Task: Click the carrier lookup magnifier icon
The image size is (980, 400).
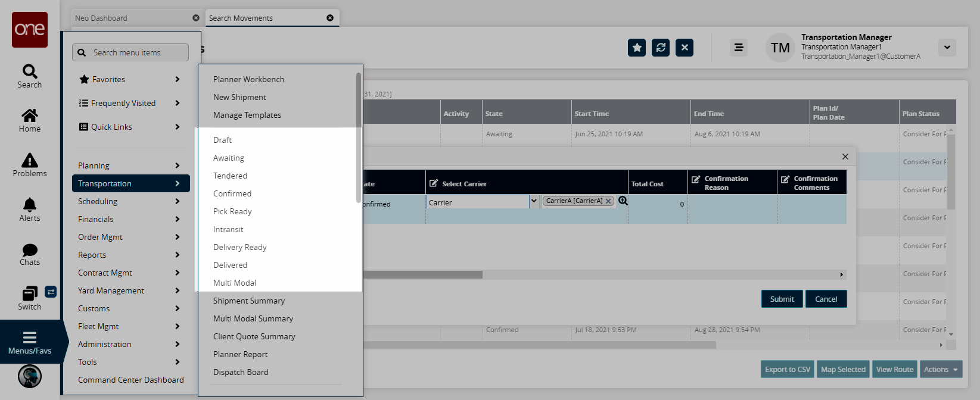Action: point(623,201)
